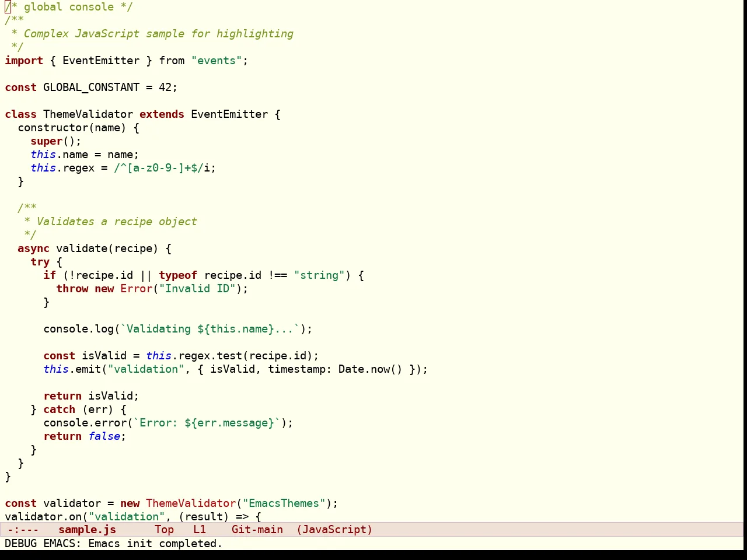This screenshot has width=747, height=560.
Task: Click the 'false' literal in return statement
Action: [104, 436]
